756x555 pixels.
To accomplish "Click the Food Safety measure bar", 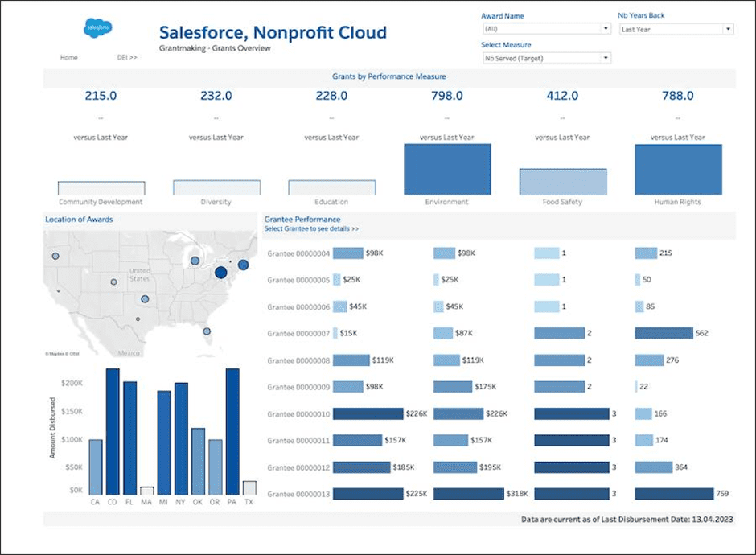I will click(x=563, y=182).
